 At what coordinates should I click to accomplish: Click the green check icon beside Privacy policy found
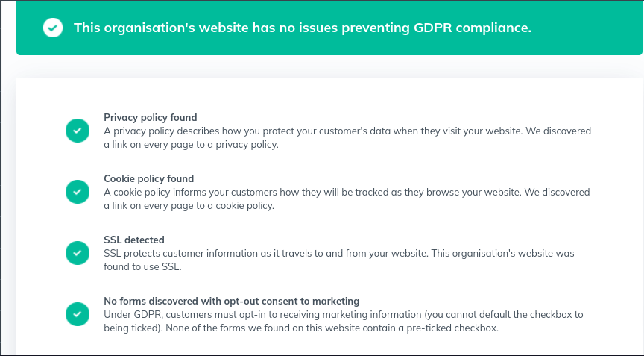click(x=77, y=131)
